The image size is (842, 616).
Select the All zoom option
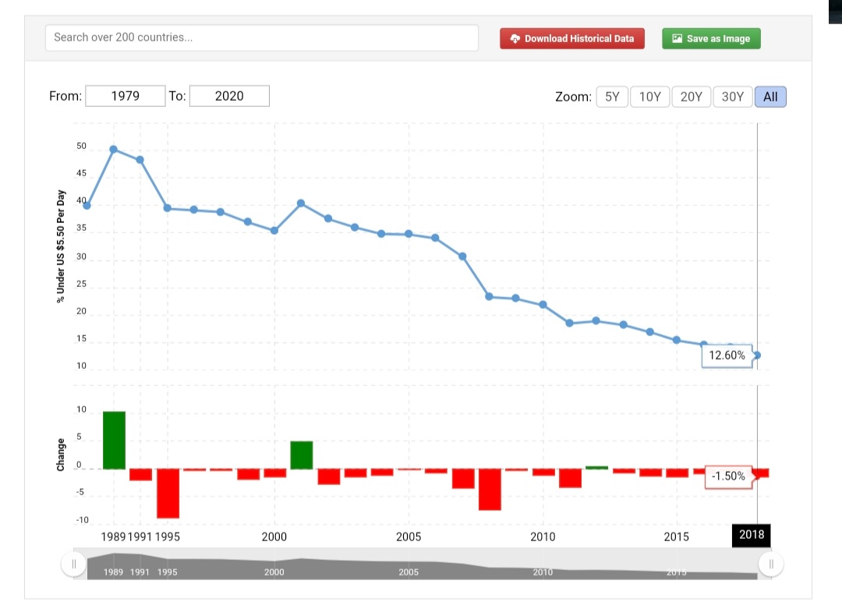coord(770,97)
